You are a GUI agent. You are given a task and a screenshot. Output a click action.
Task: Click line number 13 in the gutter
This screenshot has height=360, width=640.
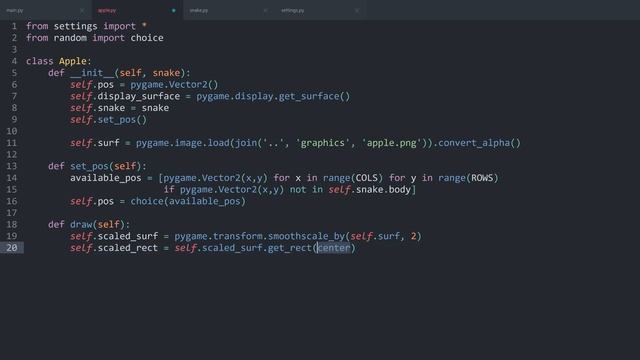pyautogui.click(x=11, y=166)
